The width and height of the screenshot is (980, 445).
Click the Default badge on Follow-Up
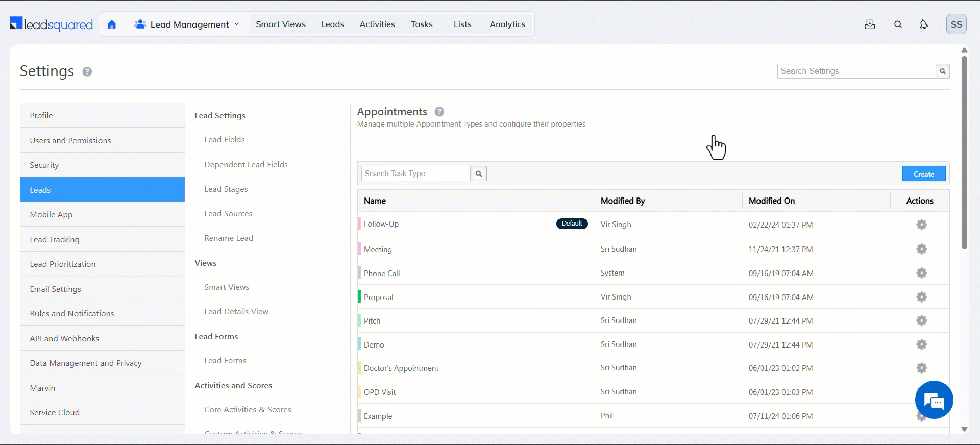pos(572,224)
